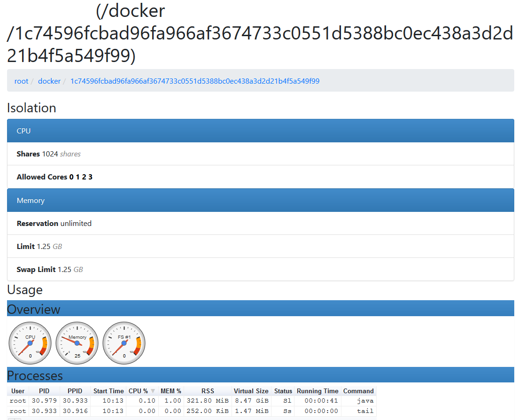Sort processes by the PPID column
The image size is (518, 420).
(75, 391)
